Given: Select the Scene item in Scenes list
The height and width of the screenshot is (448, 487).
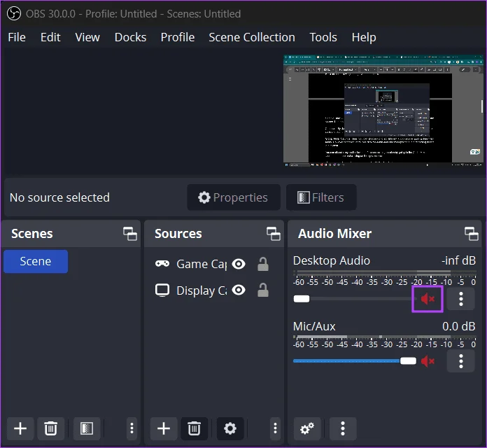Looking at the screenshot, I should 36,261.
